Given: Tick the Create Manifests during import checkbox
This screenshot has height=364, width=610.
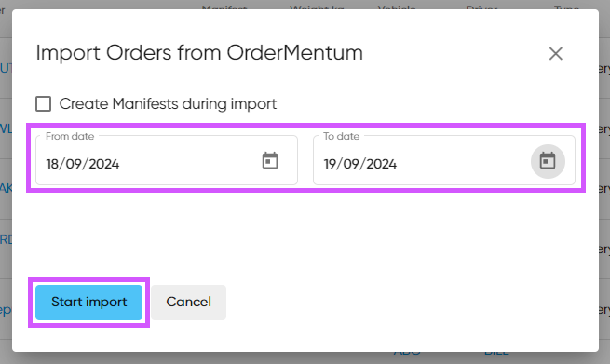Looking at the screenshot, I should click(x=43, y=104).
